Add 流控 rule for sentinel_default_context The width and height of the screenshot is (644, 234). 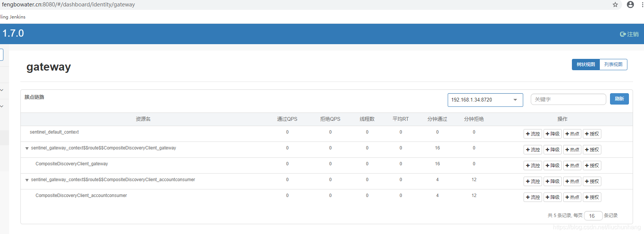[533, 134]
